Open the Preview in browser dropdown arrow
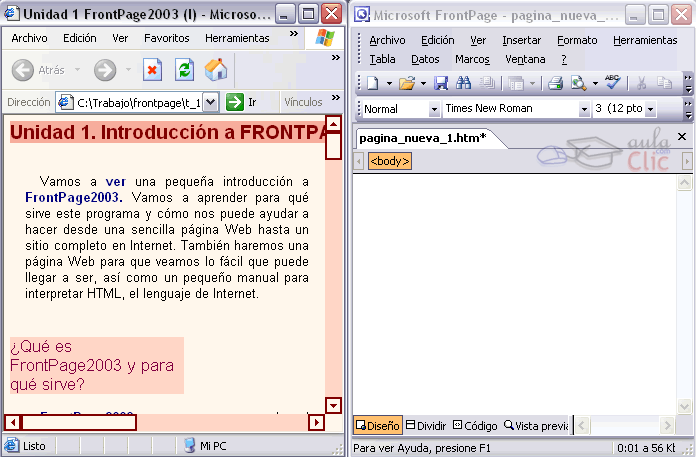696x457 pixels. 595,83
